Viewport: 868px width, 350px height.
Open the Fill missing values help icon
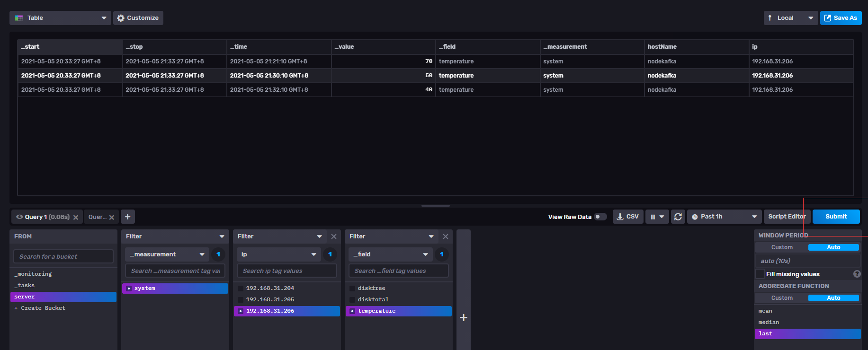pos(857,274)
